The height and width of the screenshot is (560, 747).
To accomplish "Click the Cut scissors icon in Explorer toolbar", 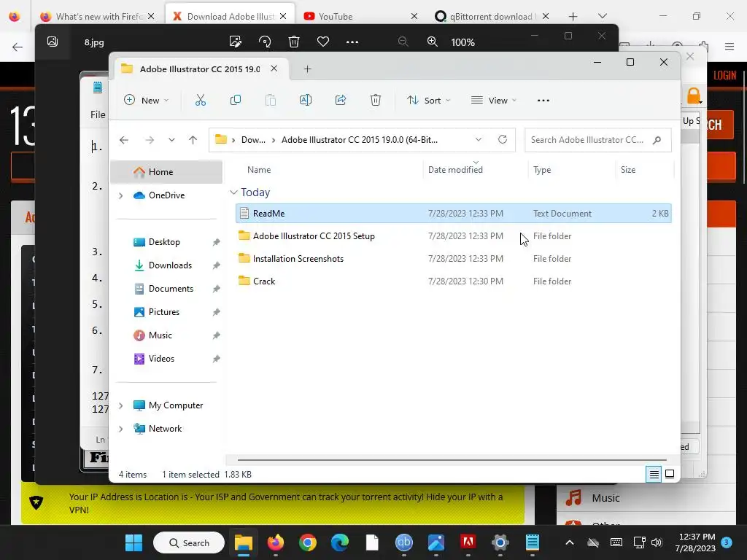I will click(x=201, y=101).
